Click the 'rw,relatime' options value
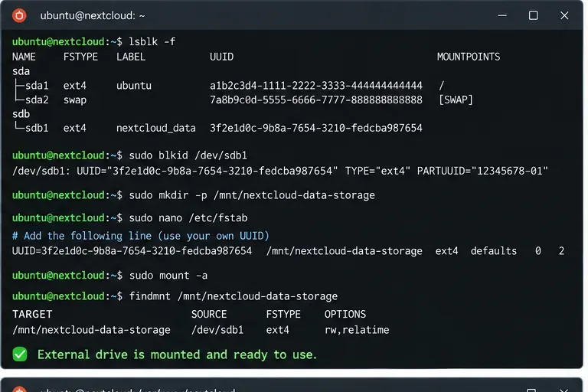Image resolution: width=588 pixels, height=392 pixels. point(357,330)
